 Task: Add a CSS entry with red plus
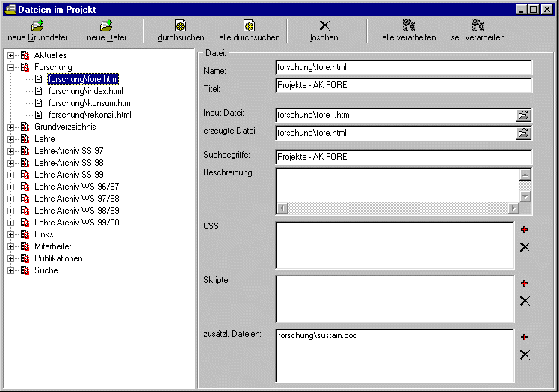[x=524, y=230]
